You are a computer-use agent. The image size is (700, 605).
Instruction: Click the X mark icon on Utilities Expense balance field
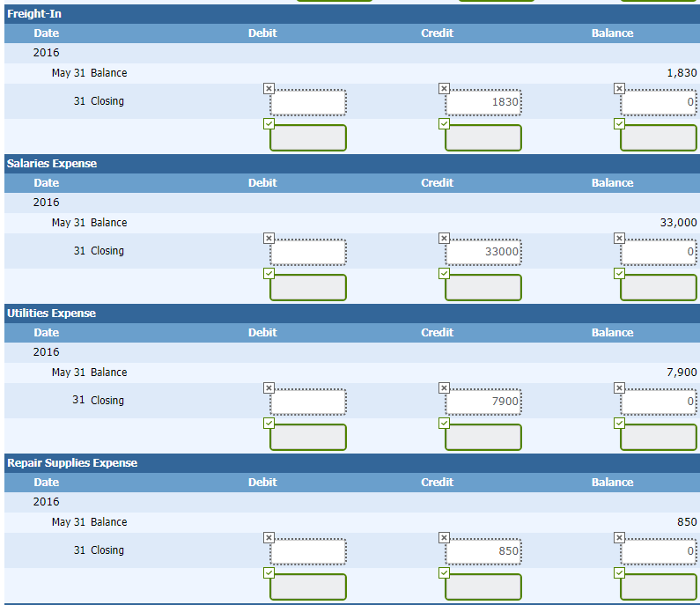[619, 387]
